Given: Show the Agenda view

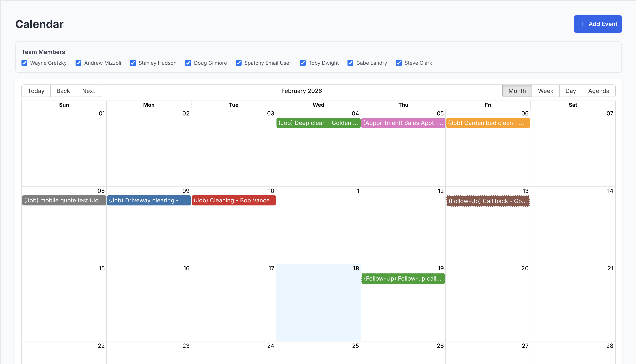Looking at the screenshot, I should pyautogui.click(x=599, y=91).
